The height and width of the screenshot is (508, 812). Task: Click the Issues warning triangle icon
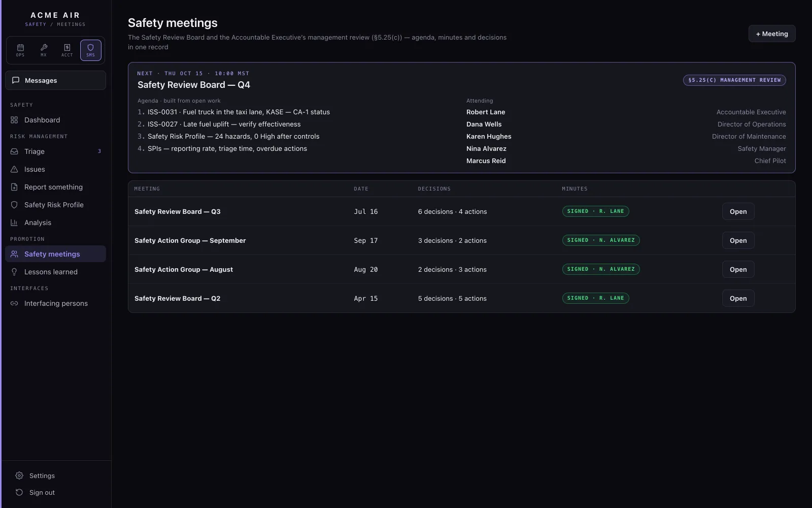(x=14, y=169)
